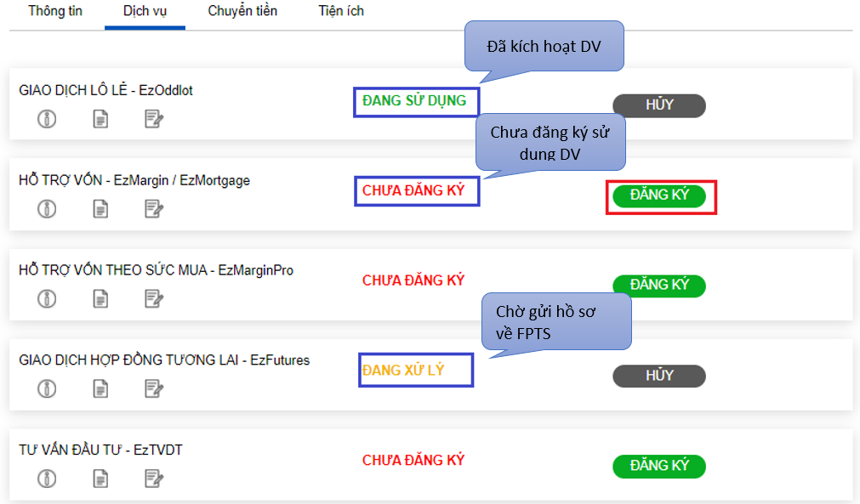The image size is (860, 504).
Task: Open edit form icon for EzMargin / EzMortgage
Action: (x=154, y=209)
